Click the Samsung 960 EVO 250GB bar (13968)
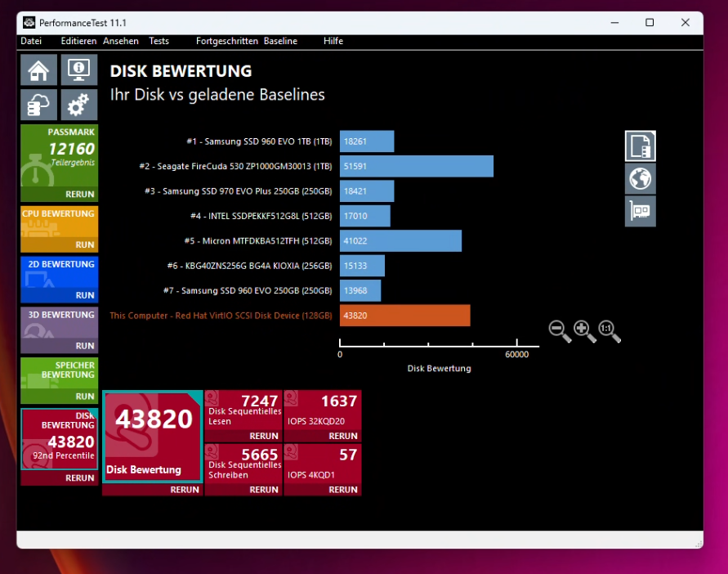This screenshot has height=574, width=728. point(360,290)
